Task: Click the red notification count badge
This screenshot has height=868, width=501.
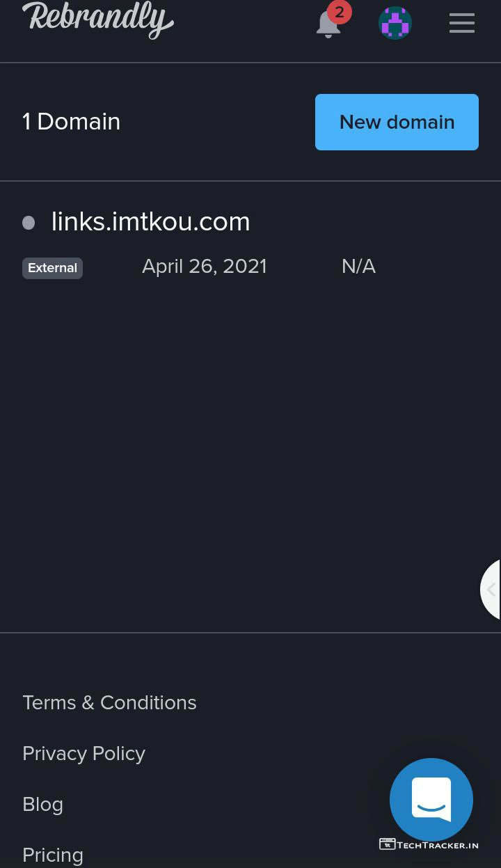Action: [340, 12]
